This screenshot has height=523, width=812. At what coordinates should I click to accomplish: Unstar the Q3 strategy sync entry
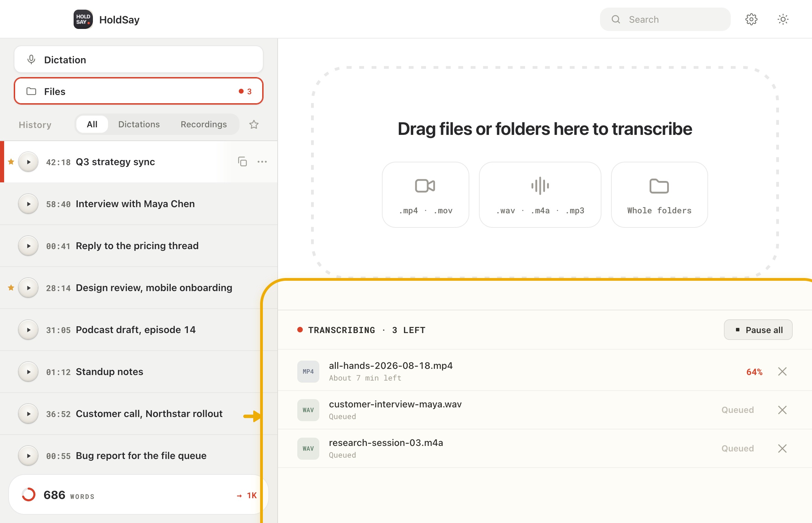(x=11, y=162)
